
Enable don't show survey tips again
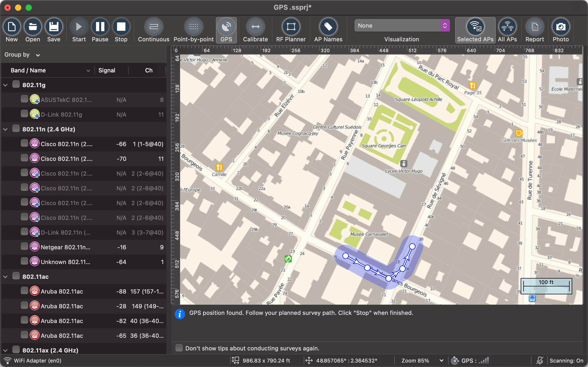(179, 348)
